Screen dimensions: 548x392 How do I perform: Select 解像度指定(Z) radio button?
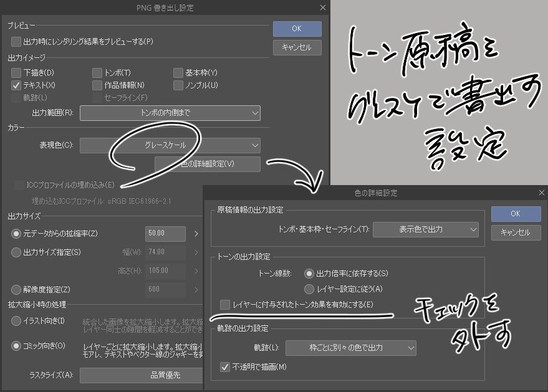point(16,289)
